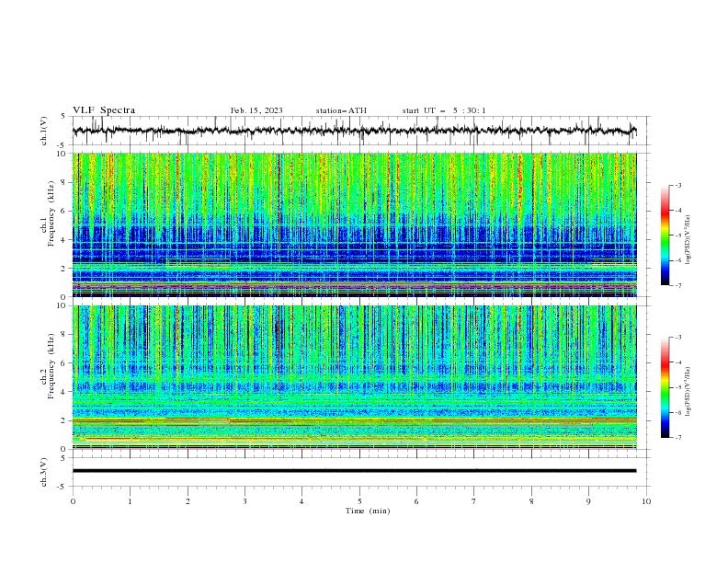The width and height of the screenshot is (728, 563).
Task: Click the "-5" tick on the ch.3(V) axis
Action: tap(63, 487)
